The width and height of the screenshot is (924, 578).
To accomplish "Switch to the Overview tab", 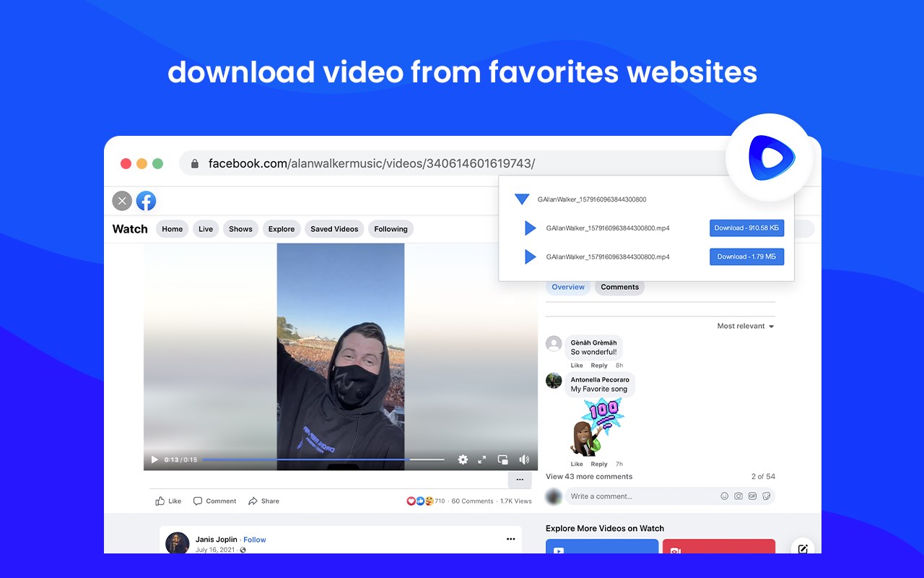I will point(568,287).
